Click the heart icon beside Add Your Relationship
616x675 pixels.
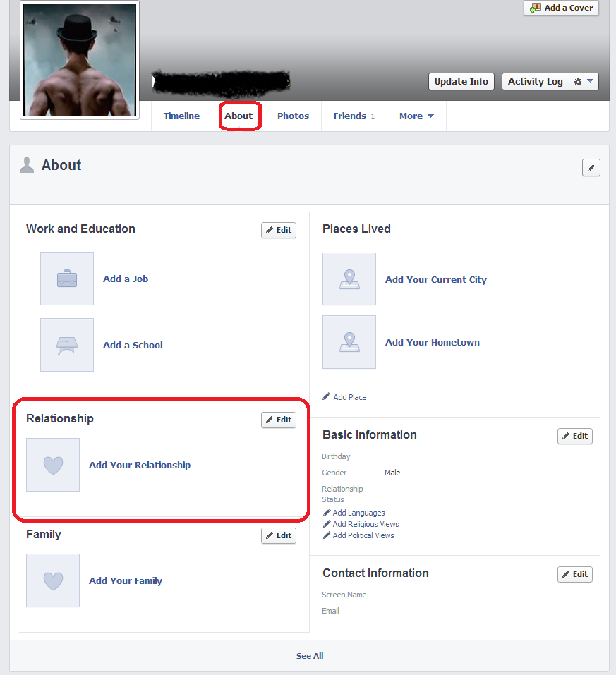click(x=53, y=465)
